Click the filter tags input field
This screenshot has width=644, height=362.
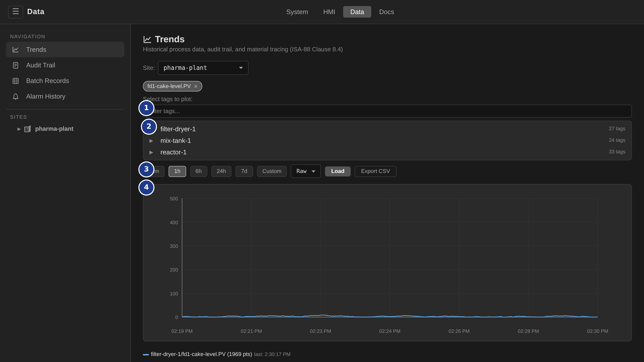[x=387, y=111]
